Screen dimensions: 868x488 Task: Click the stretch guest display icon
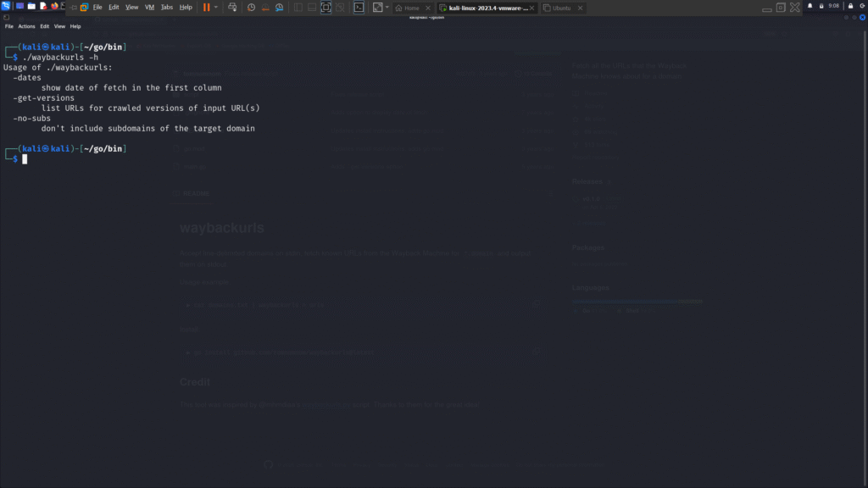pos(377,7)
